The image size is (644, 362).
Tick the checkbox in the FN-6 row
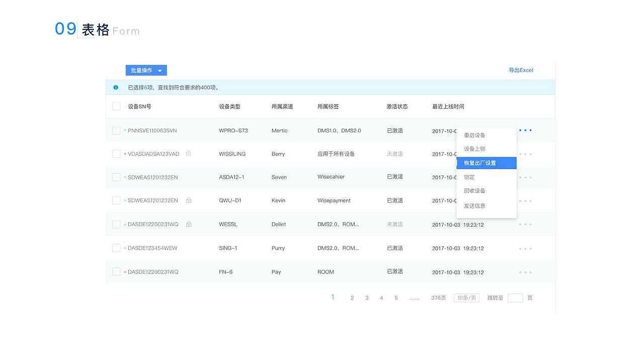116,271
